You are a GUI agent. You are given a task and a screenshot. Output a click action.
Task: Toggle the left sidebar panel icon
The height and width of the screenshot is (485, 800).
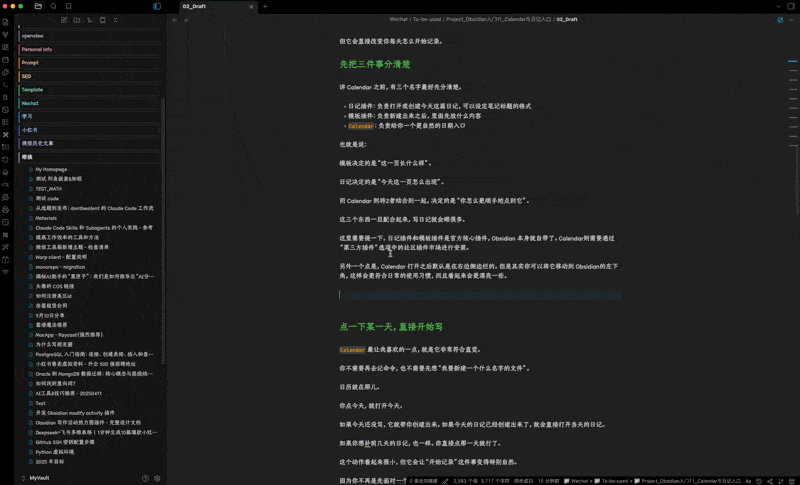click(x=157, y=6)
